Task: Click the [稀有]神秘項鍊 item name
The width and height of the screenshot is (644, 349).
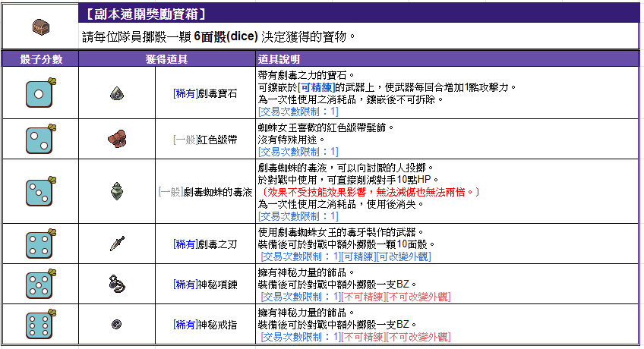Action: coord(205,285)
